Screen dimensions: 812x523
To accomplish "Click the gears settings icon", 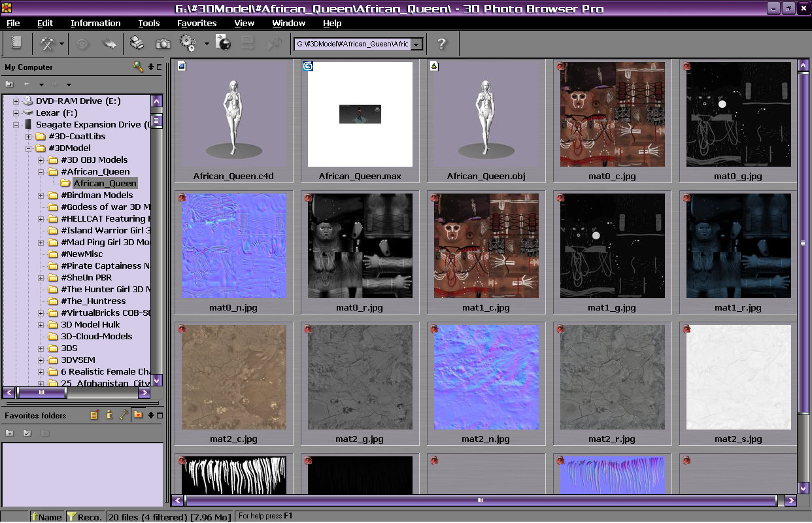I will 187,44.
